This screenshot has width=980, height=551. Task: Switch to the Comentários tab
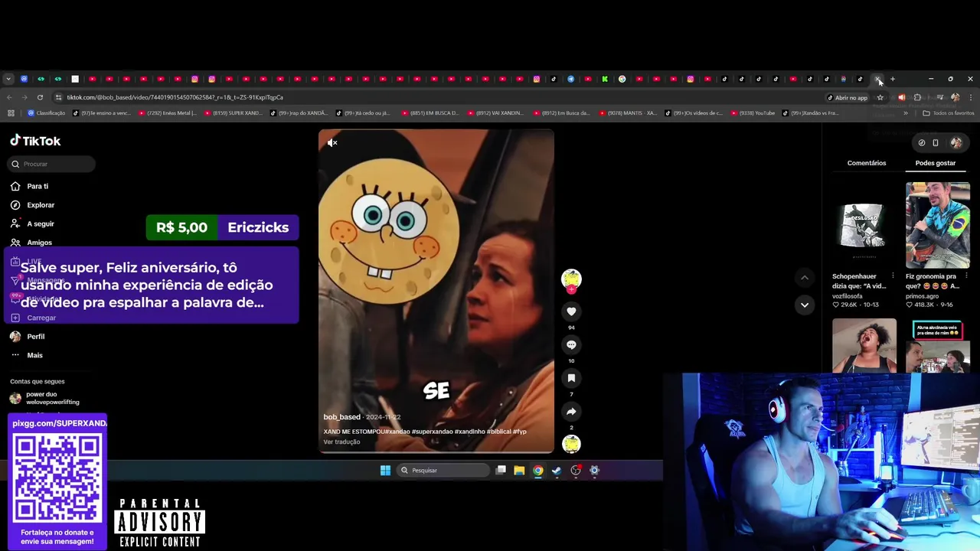pyautogui.click(x=866, y=163)
